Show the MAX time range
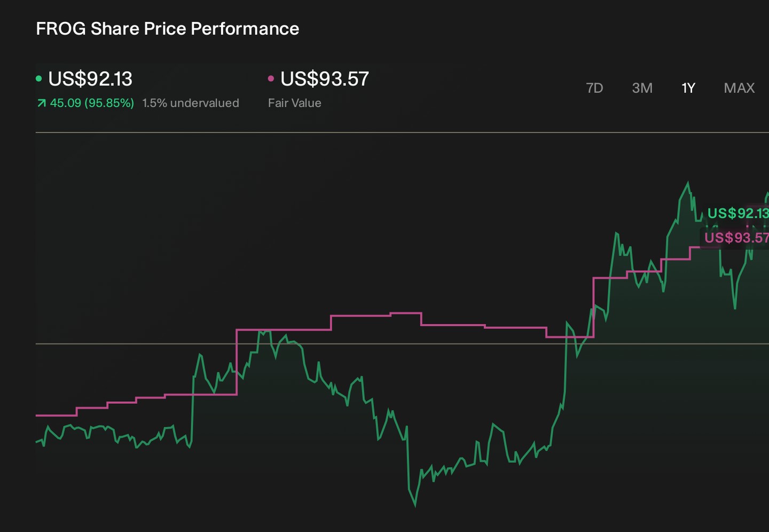 click(x=739, y=88)
